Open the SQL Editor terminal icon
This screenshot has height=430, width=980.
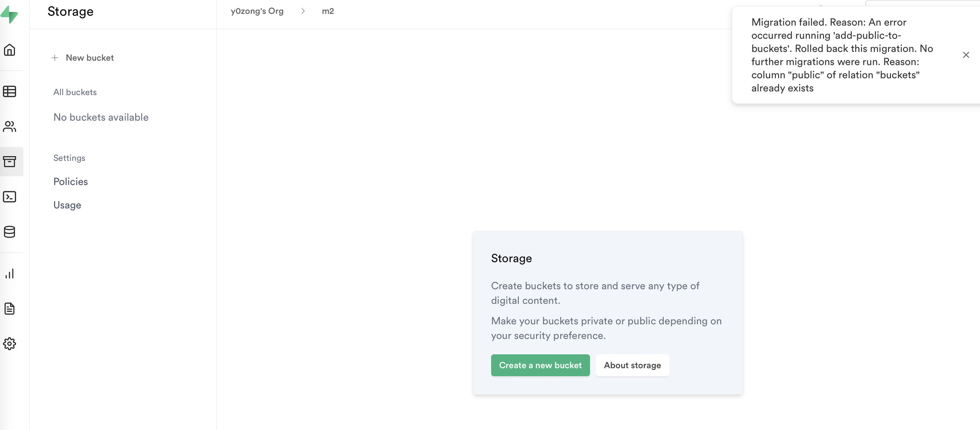point(9,196)
